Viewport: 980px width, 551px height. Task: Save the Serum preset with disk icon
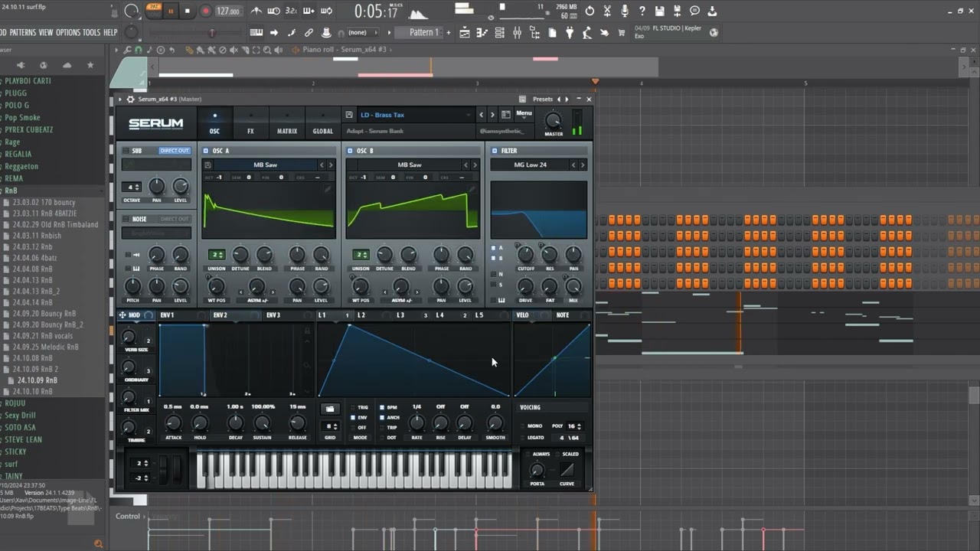(349, 115)
